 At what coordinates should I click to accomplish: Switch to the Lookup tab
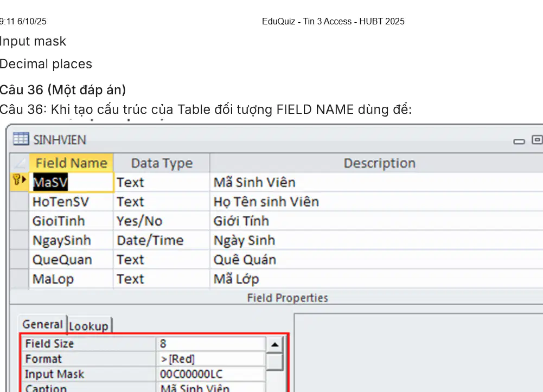pyautogui.click(x=88, y=326)
